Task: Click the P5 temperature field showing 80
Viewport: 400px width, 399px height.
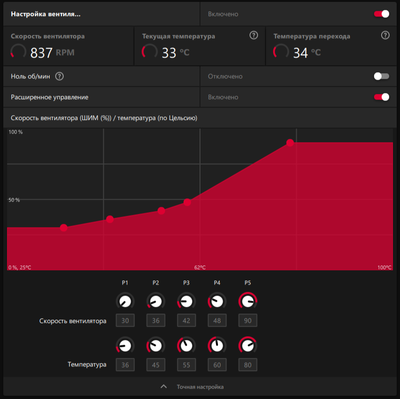Action: click(x=248, y=365)
